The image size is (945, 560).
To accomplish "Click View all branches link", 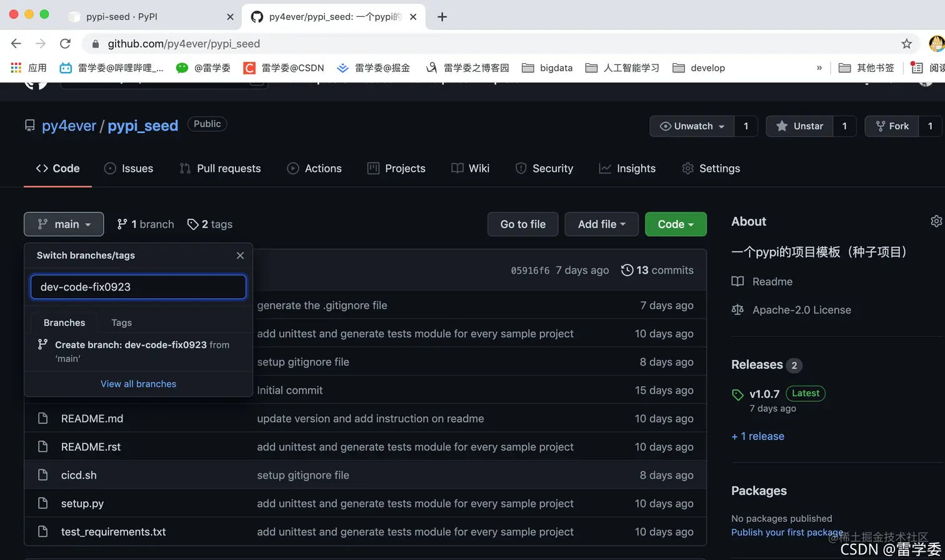I will click(x=138, y=384).
